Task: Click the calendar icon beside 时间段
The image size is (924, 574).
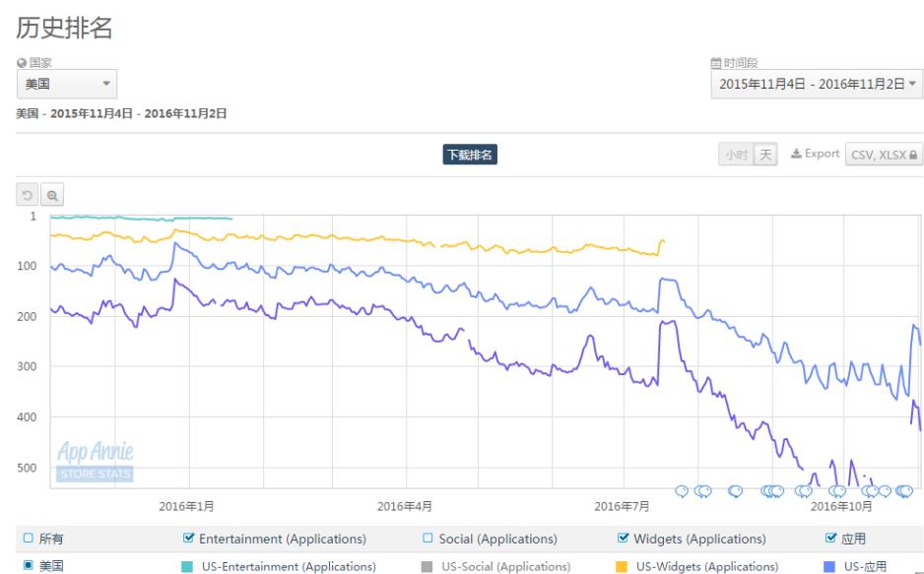Action: [x=716, y=63]
